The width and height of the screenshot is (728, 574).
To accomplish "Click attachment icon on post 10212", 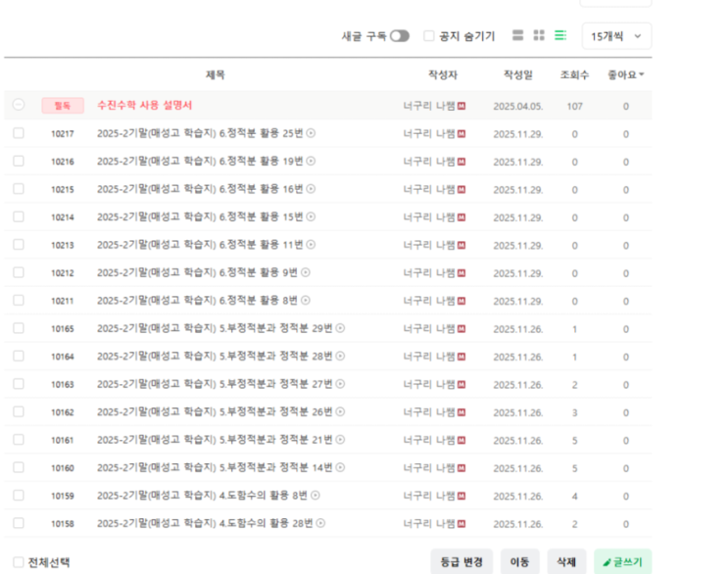I will [x=306, y=272].
